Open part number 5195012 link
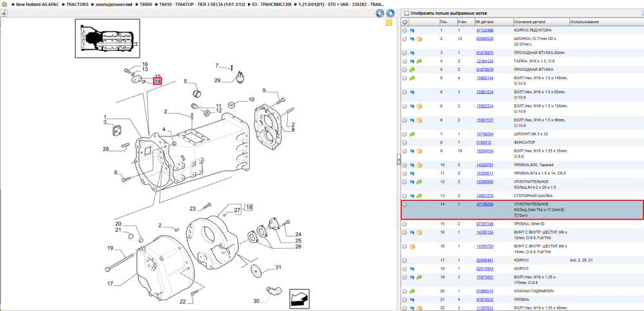Viewport: 644px width, 311px height. [x=484, y=142]
